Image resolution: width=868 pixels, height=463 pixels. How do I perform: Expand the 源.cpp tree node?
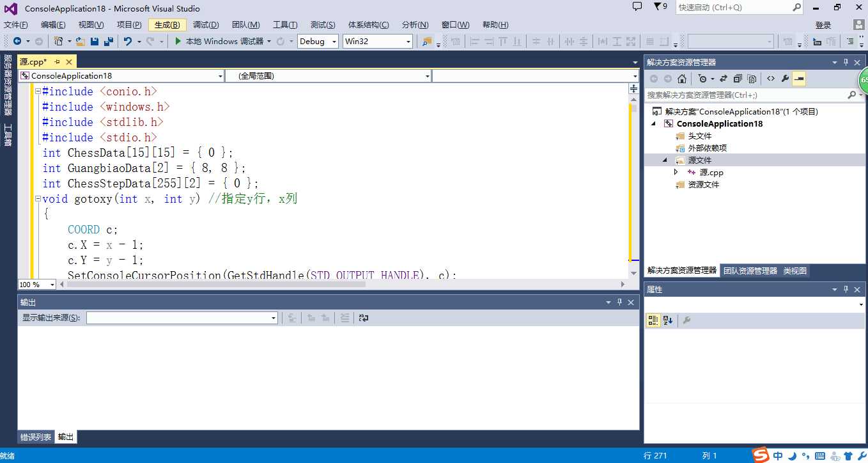[x=676, y=172]
